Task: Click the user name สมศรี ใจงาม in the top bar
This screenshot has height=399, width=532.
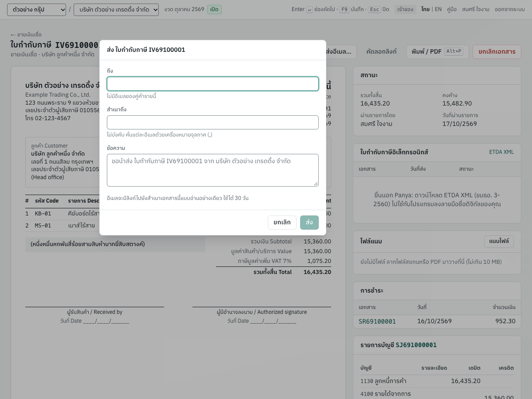Action: tap(476, 9)
